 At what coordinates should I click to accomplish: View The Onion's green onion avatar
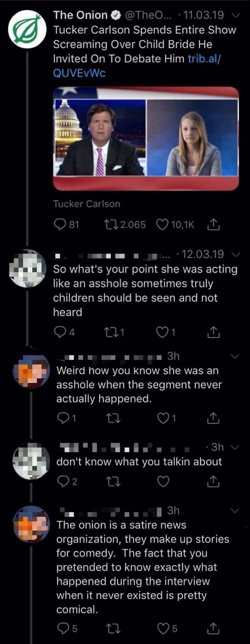pos(28,29)
